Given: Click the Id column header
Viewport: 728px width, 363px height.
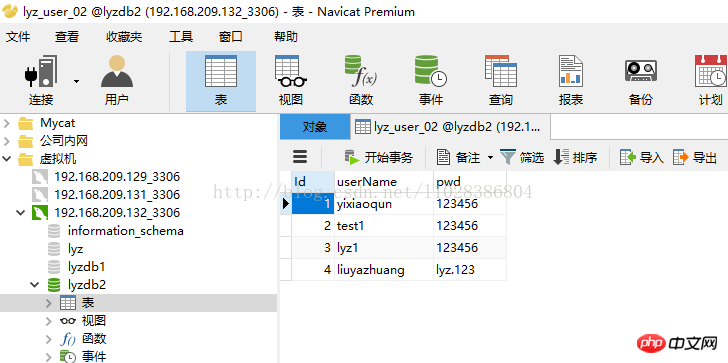Looking at the screenshot, I should click(313, 182).
